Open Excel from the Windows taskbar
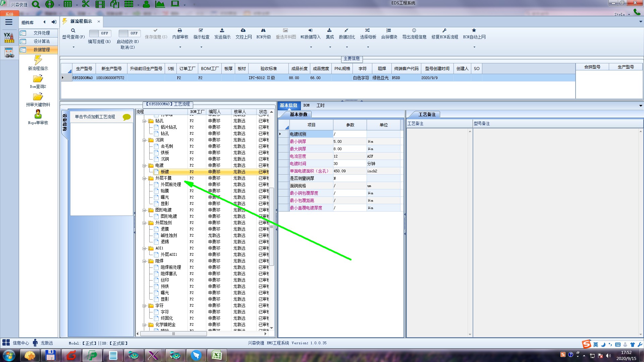The height and width of the screenshot is (362, 644). pos(217,355)
